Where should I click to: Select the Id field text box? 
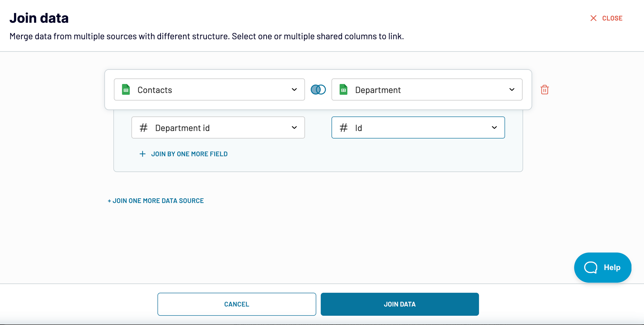click(418, 128)
